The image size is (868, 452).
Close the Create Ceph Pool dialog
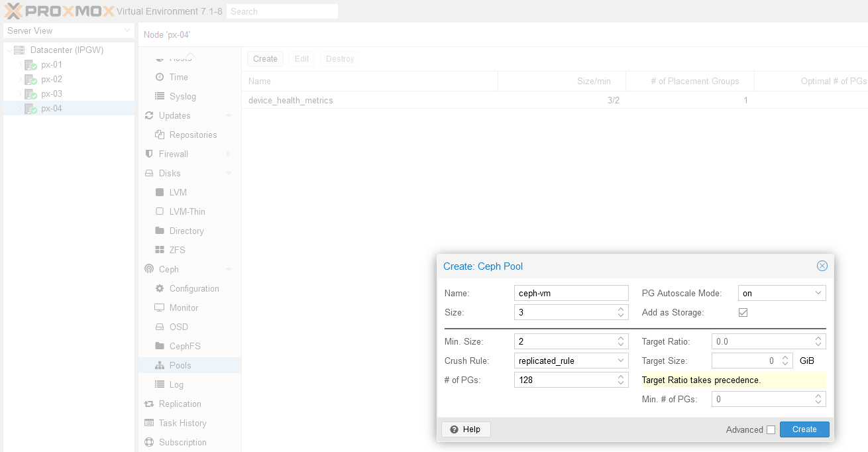pos(822,266)
